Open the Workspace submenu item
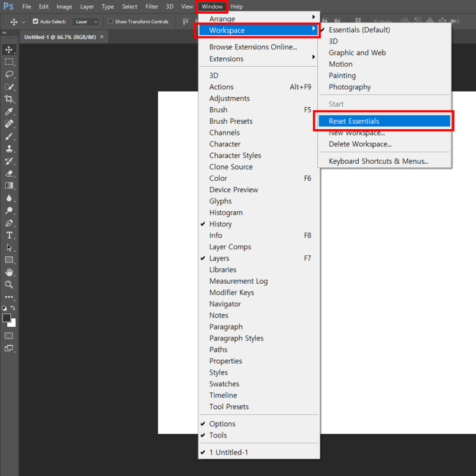This screenshot has height=476, width=476. click(259, 30)
